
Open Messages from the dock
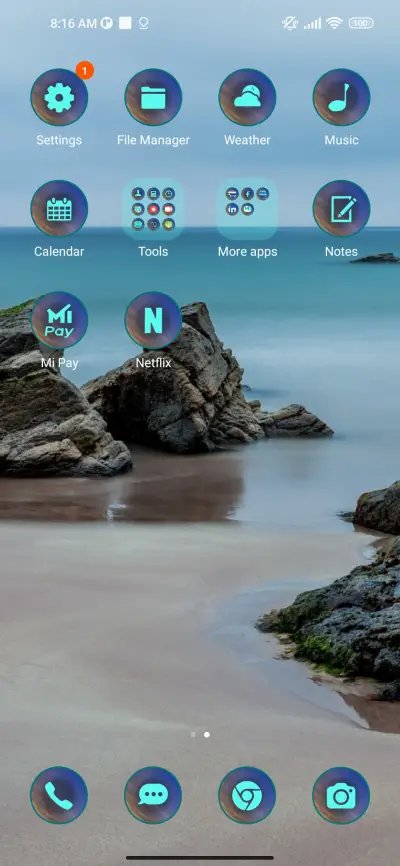coord(153,795)
